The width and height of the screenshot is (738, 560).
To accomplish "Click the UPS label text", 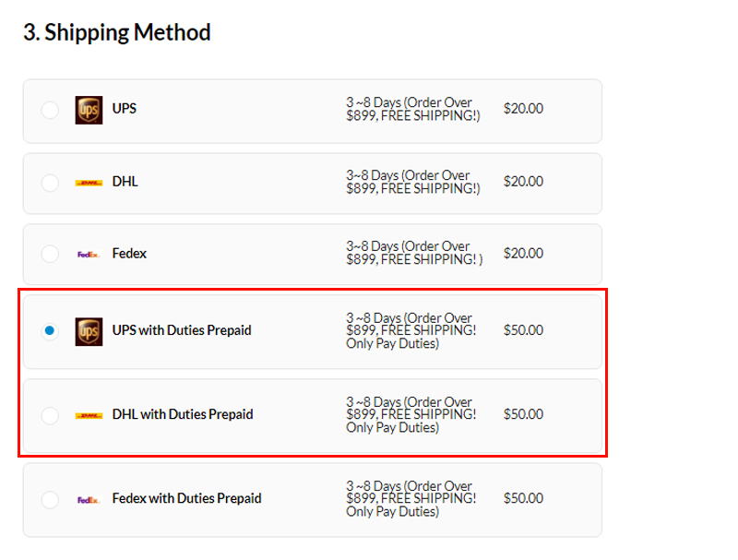I will pyautogui.click(x=125, y=109).
